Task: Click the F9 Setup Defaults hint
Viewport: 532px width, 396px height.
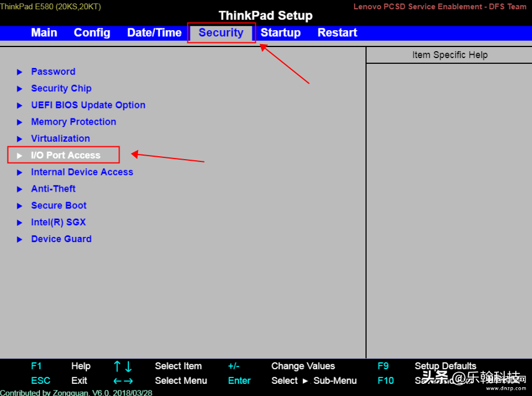Action: [383, 366]
